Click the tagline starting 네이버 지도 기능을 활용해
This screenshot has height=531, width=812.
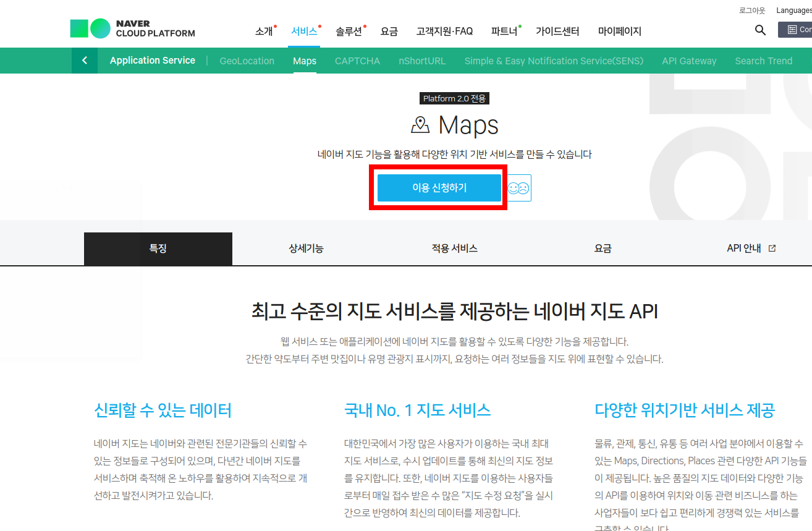pyautogui.click(x=455, y=155)
